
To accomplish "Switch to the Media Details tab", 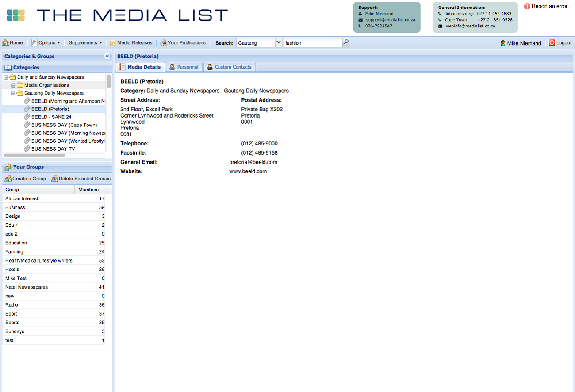I will pyautogui.click(x=141, y=67).
